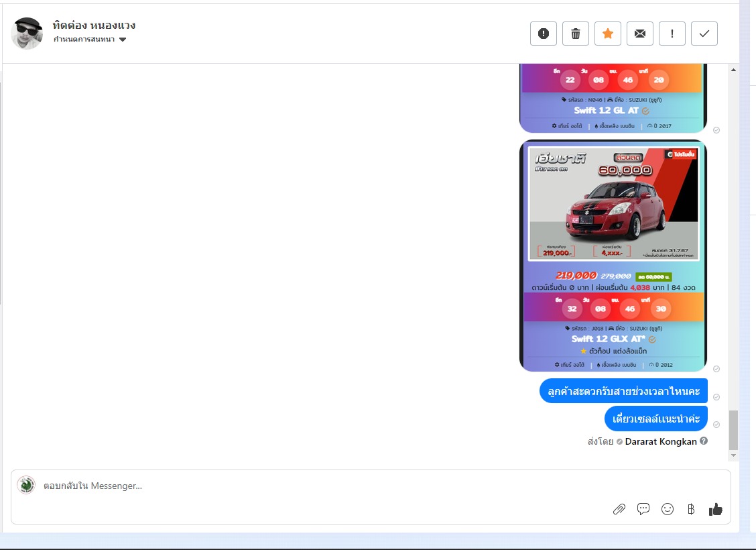The width and height of the screenshot is (756, 550).
Task: Open saved replies speech bubble icon
Action: click(643, 509)
